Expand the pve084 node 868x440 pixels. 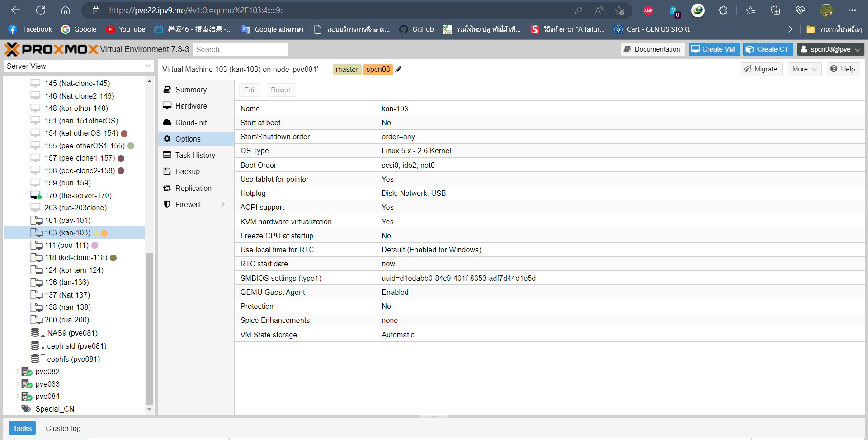coord(18,396)
